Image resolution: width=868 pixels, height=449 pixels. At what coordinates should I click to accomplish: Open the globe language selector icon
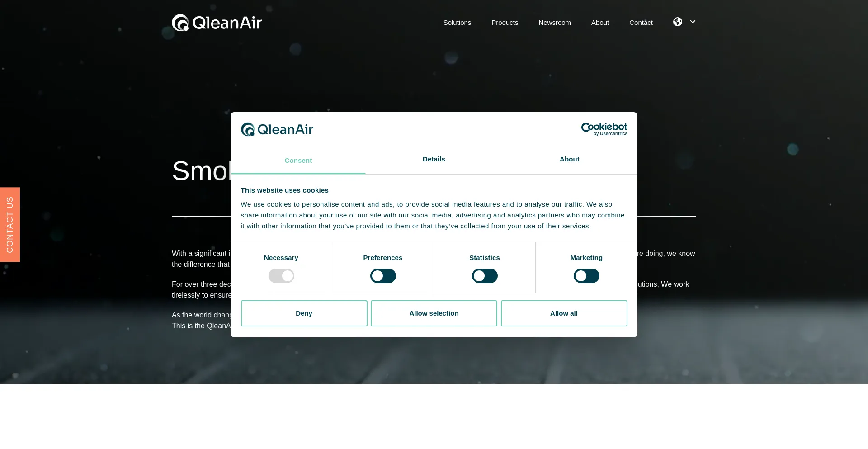677,22
